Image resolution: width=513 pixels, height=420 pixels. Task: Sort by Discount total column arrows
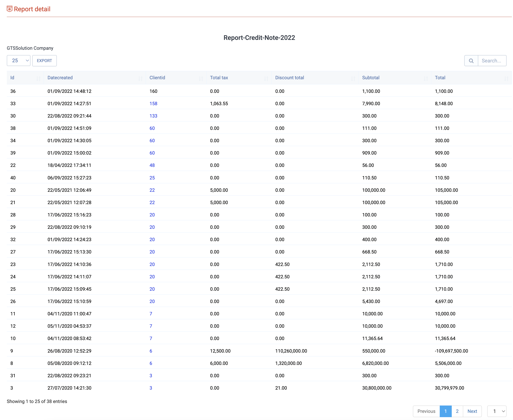(x=353, y=78)
